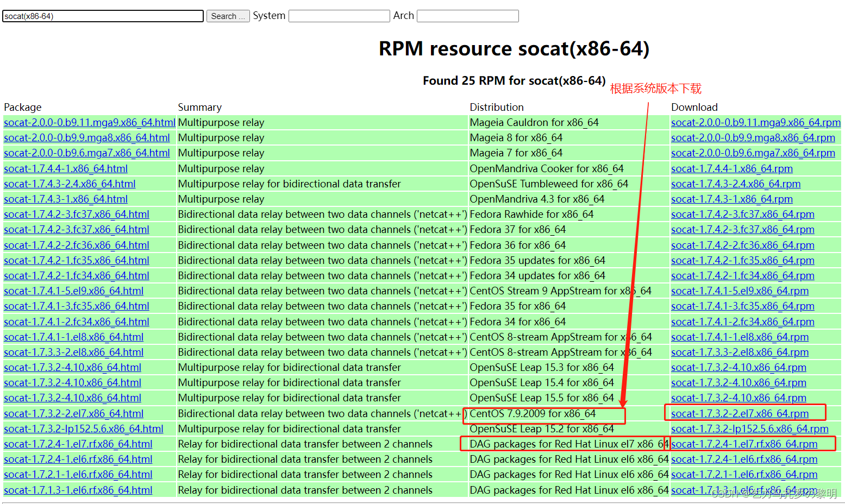
Task: Focus the socat(x86-64) search box
Action: pos(103,16)
